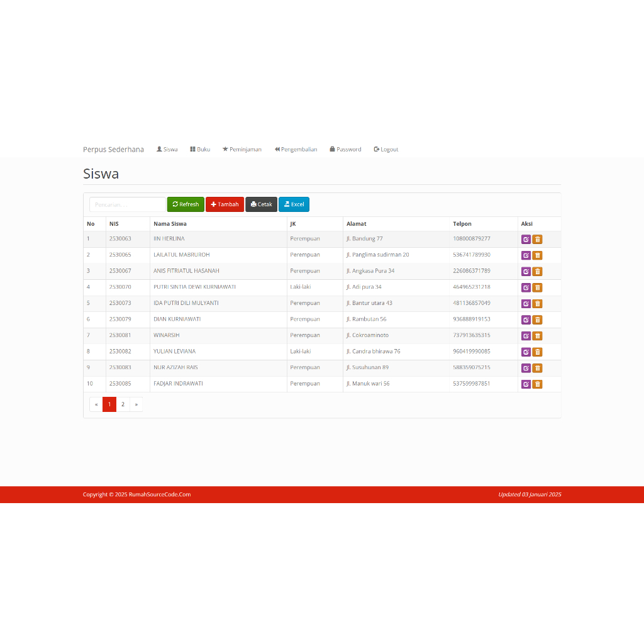
Task: Click phone number 226086371789
Action: tap(472, 270)
